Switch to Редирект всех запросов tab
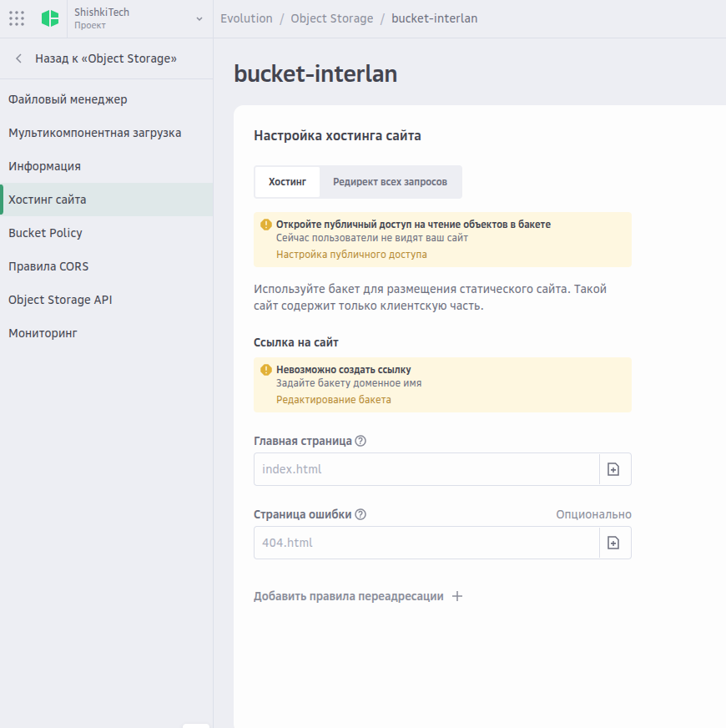 (390, 182)
